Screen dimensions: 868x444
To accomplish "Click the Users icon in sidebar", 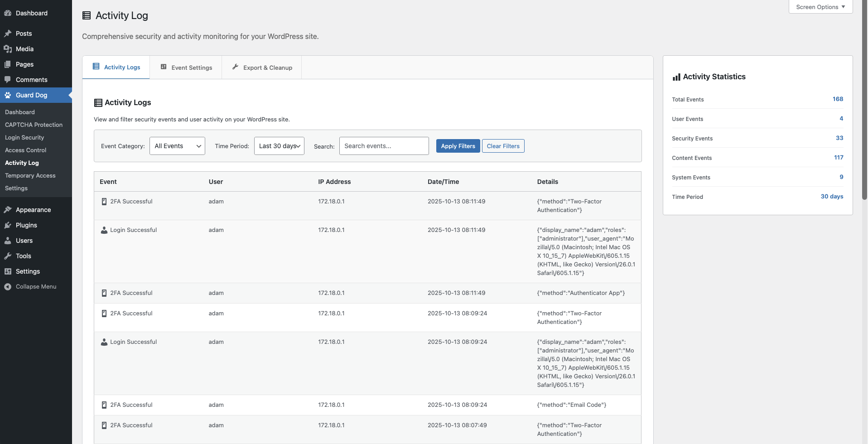I will 7,241.
